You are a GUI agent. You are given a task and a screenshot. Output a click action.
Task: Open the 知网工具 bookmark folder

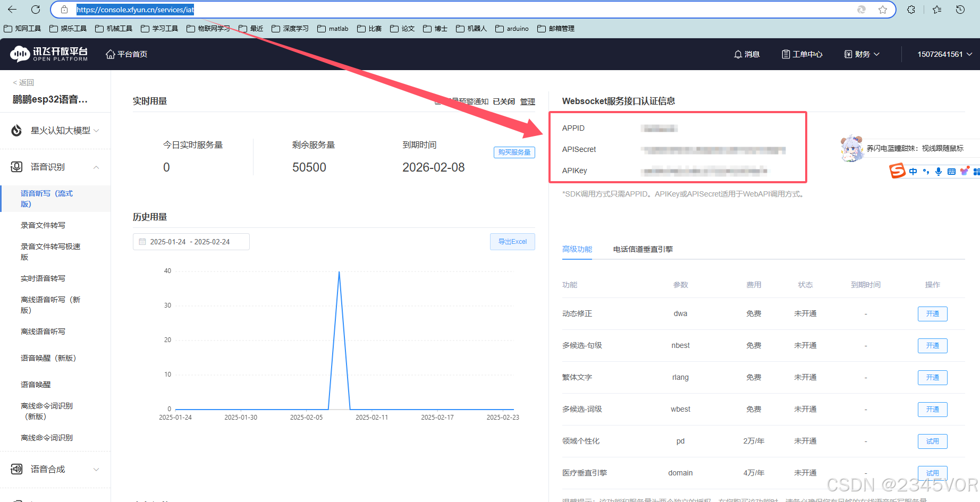click(x=22, y=29)
